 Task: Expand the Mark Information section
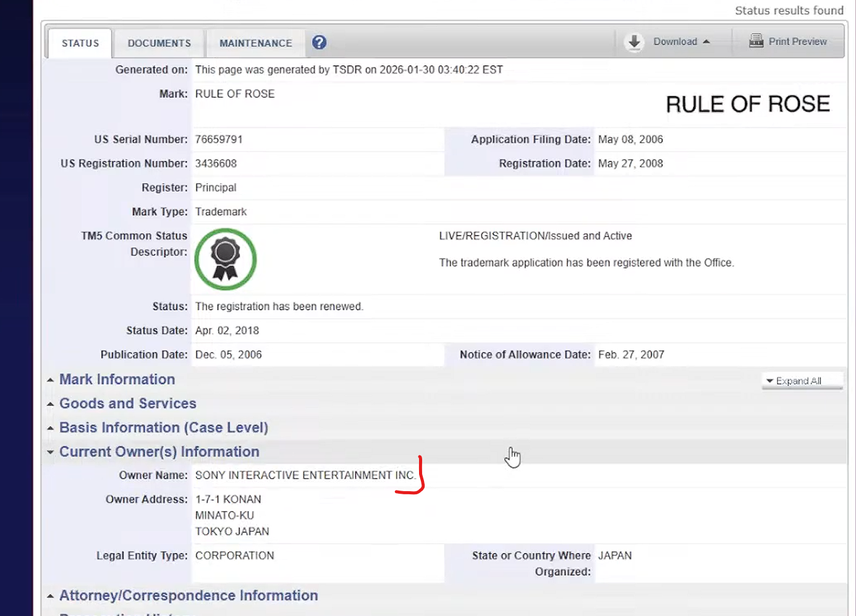pos(117,379)
